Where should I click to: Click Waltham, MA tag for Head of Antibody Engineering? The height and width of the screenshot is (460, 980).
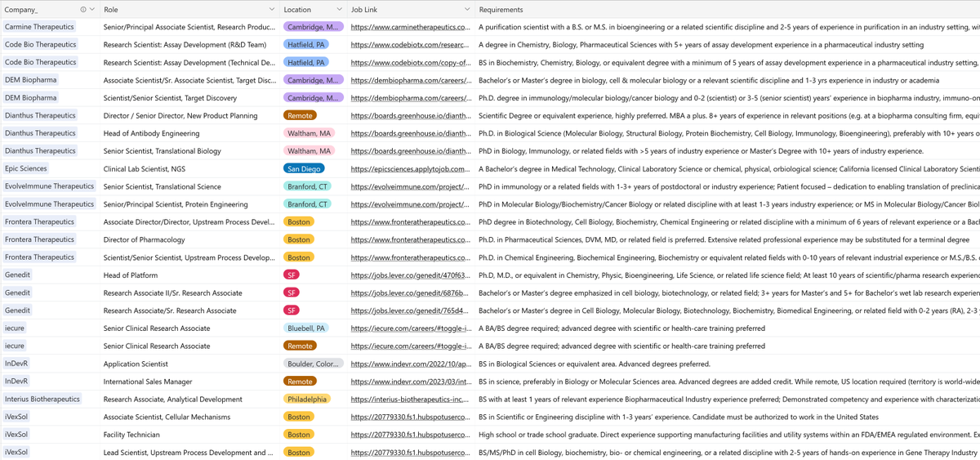coord(309,133)
